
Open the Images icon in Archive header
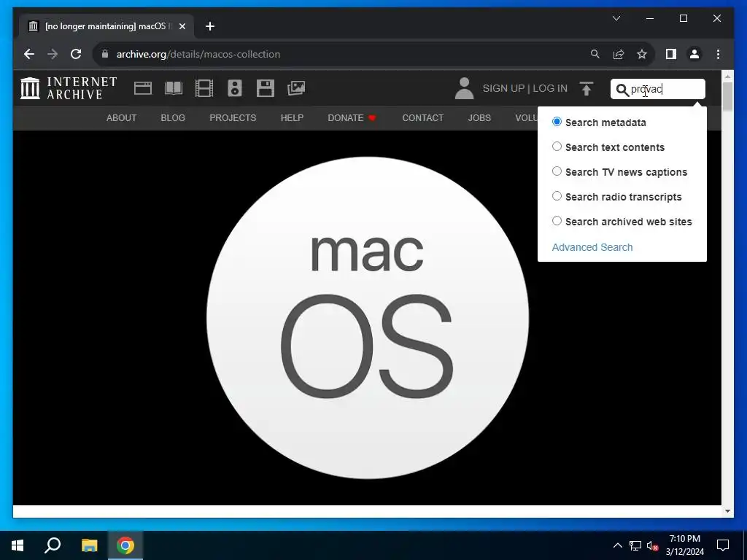(x=296, y=88)
